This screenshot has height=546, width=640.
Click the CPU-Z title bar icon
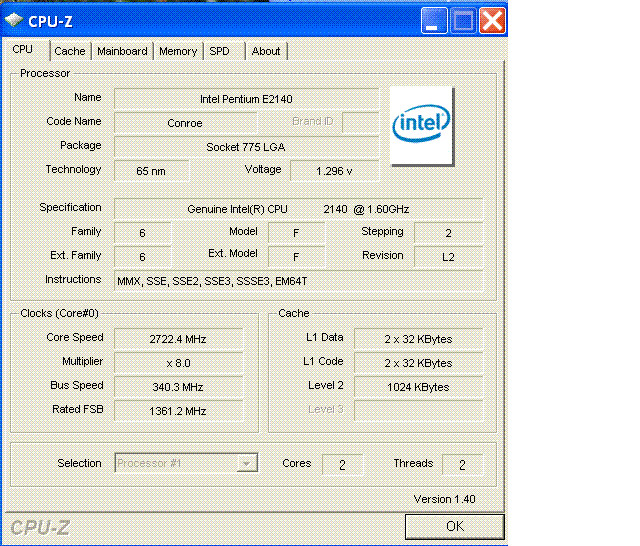pyautogui.click(x=14, y=20)
